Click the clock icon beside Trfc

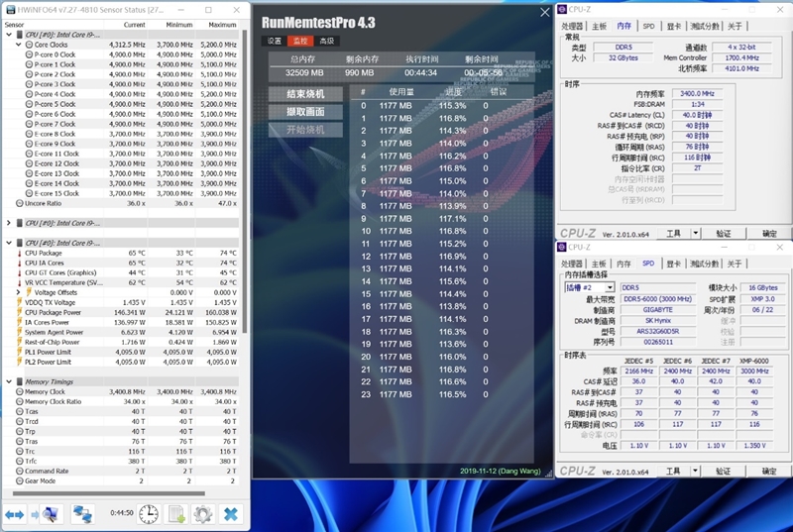tap(19, 461)
